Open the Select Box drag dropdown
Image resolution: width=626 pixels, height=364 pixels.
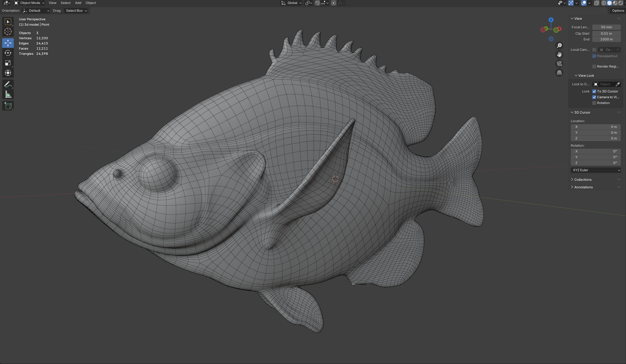click(76, 11)
